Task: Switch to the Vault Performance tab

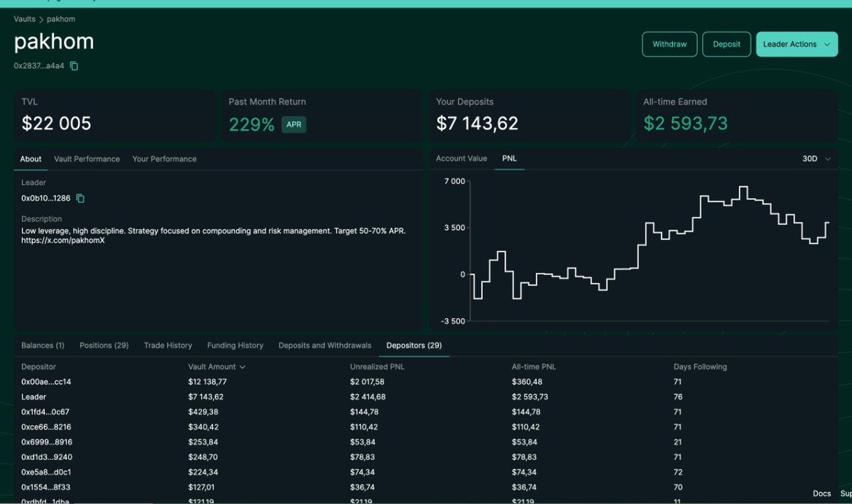Action: coord(87,159)
